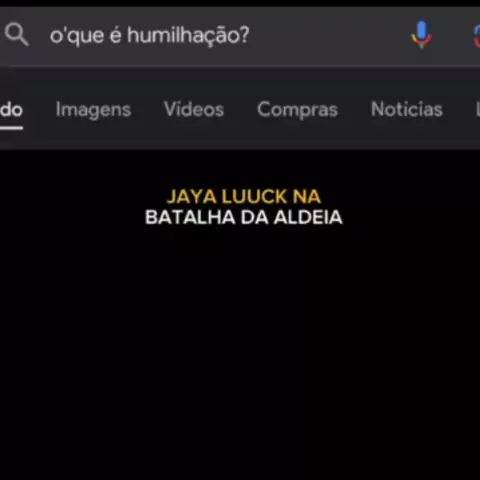The width and height of the screenshot is (480, 480).
Task: Open the Vídeos results tab
Action: [194, 109]
